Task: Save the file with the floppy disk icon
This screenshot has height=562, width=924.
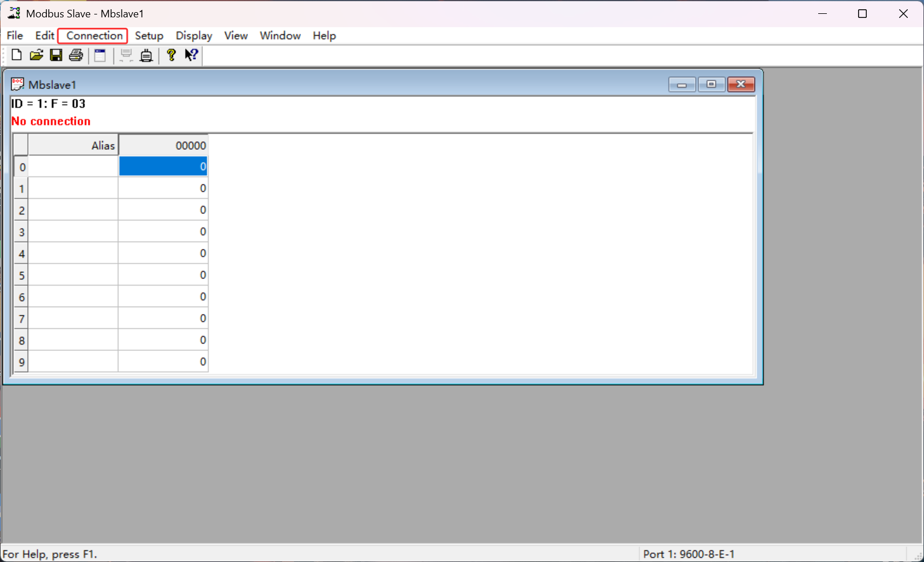Action: tap(56, 55)
